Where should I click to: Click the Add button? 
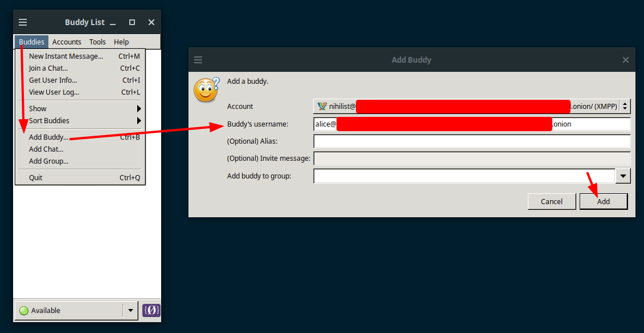click(604, 201)
